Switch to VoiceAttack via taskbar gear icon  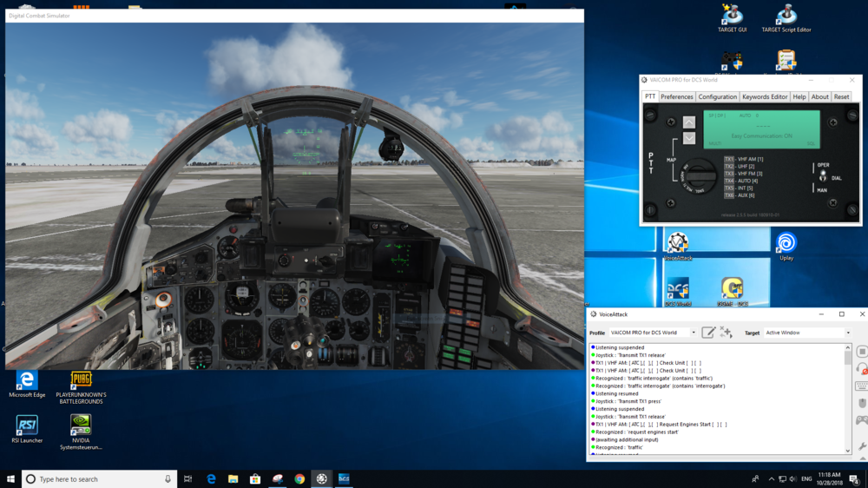tap(322, 479)
